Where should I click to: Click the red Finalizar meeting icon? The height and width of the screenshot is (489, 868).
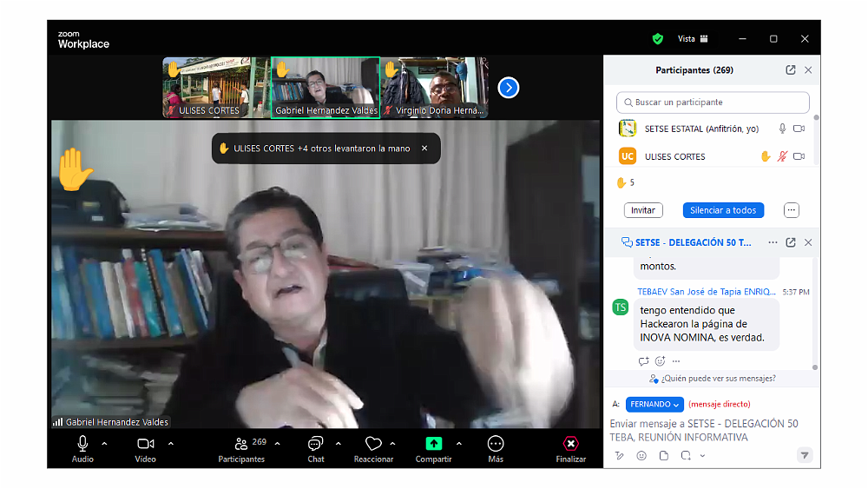[570, 444]
